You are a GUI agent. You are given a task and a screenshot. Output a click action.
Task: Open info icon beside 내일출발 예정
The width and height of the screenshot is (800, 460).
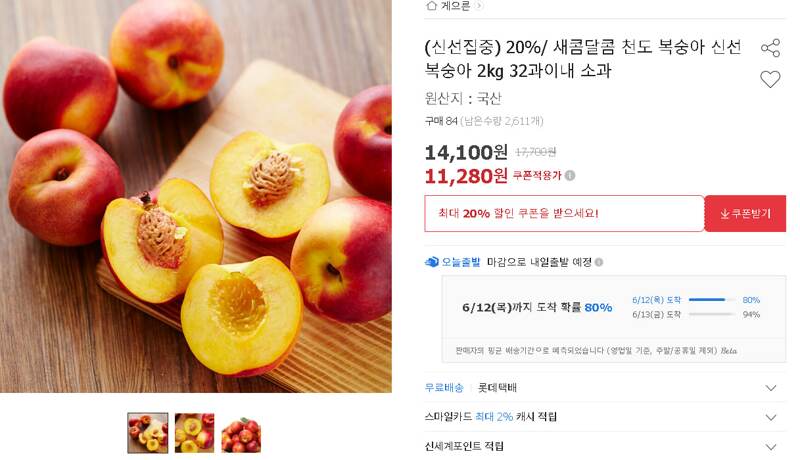tap(599, 262)
